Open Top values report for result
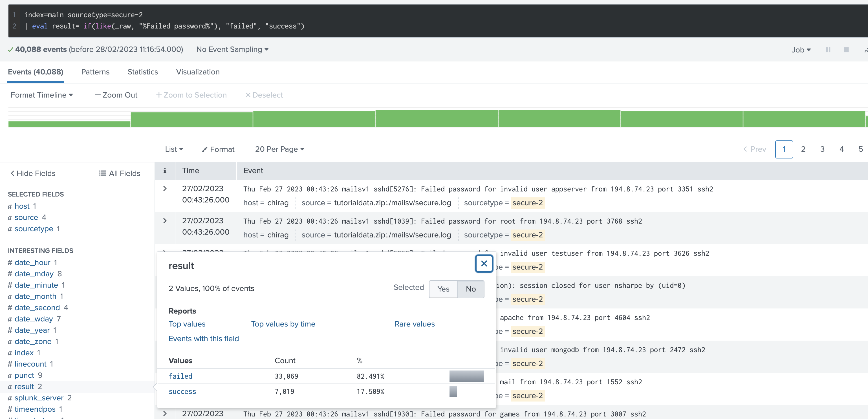Screen dimensions: 868x419 187,324
